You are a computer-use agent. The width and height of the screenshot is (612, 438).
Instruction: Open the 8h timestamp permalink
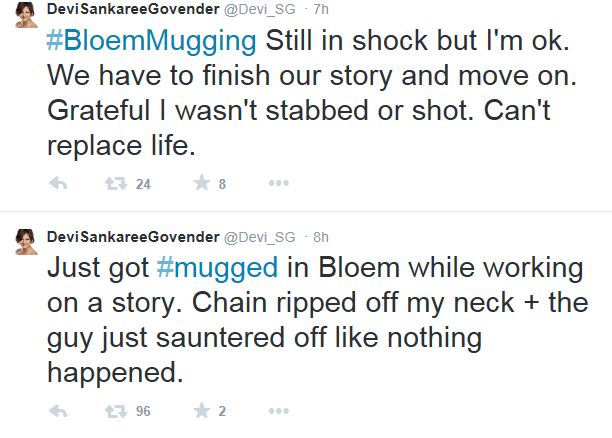pyautogui.click(x=321, y=237)
